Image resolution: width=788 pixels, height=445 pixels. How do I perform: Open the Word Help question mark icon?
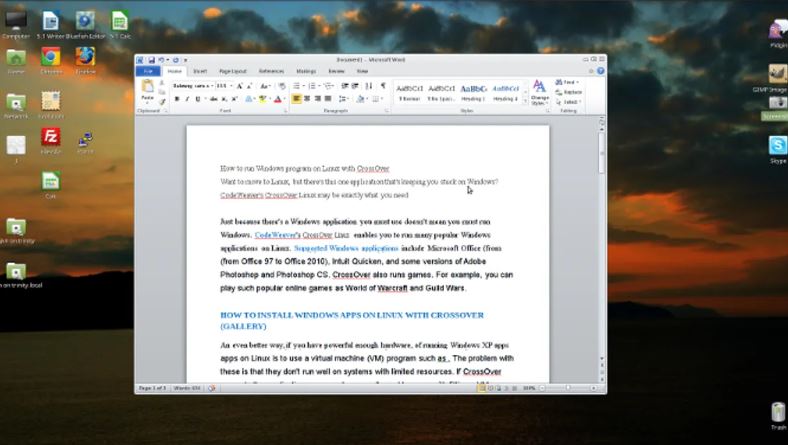click(601, 71)
